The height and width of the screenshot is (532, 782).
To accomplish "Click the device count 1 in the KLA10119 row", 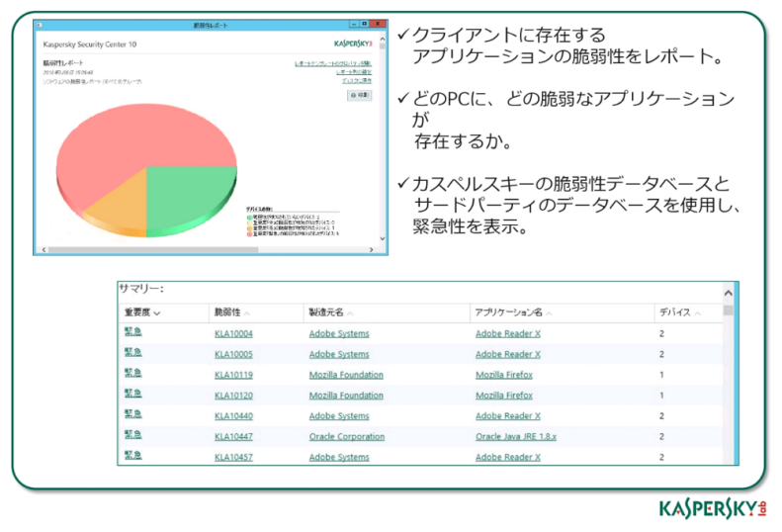I will coord(661,375).
